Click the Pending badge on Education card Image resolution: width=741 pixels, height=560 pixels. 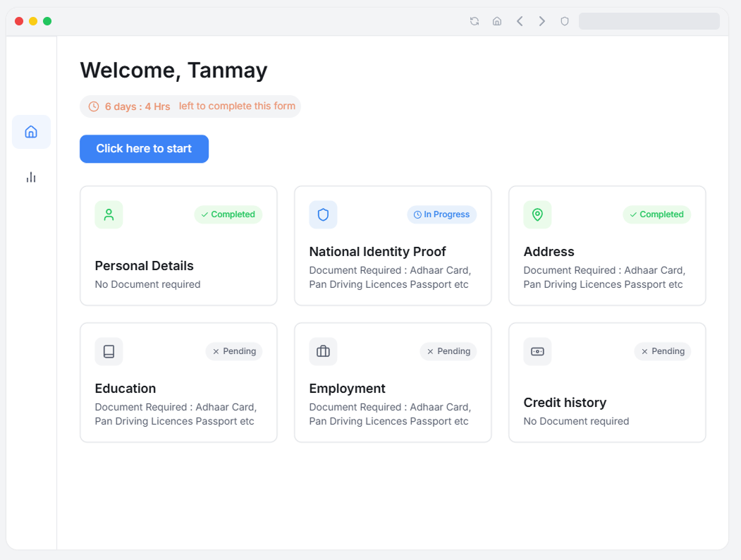point(233,351)
